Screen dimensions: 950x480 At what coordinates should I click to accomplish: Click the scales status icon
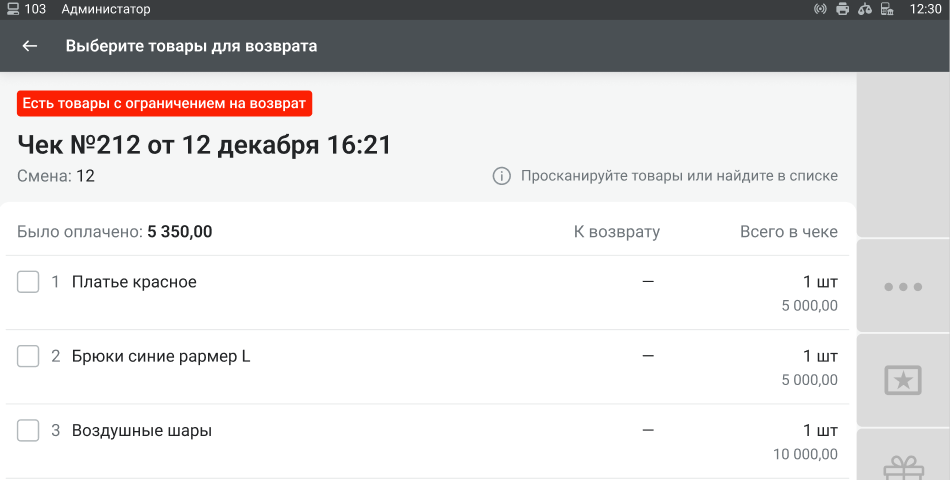pos(865,9)
